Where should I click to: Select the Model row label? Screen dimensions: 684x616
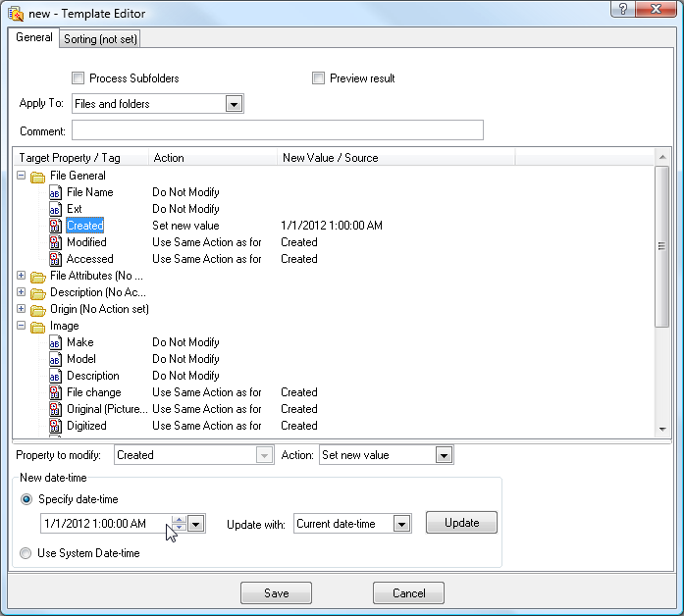coord(81,359)
